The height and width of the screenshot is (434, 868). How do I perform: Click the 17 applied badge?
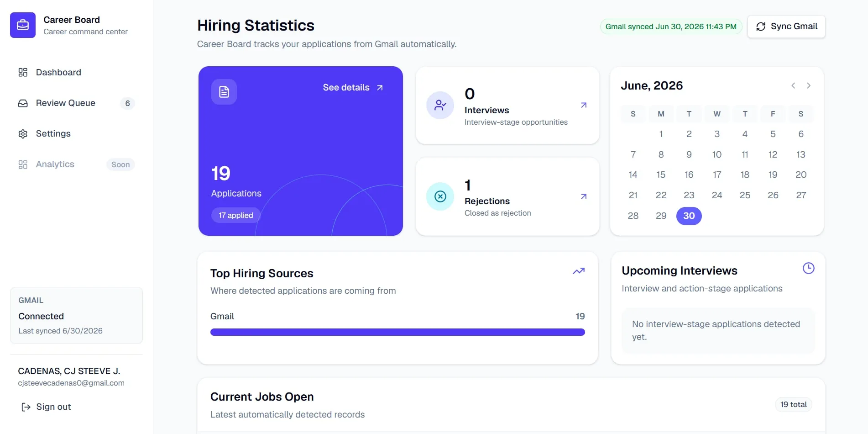point(235,215)
